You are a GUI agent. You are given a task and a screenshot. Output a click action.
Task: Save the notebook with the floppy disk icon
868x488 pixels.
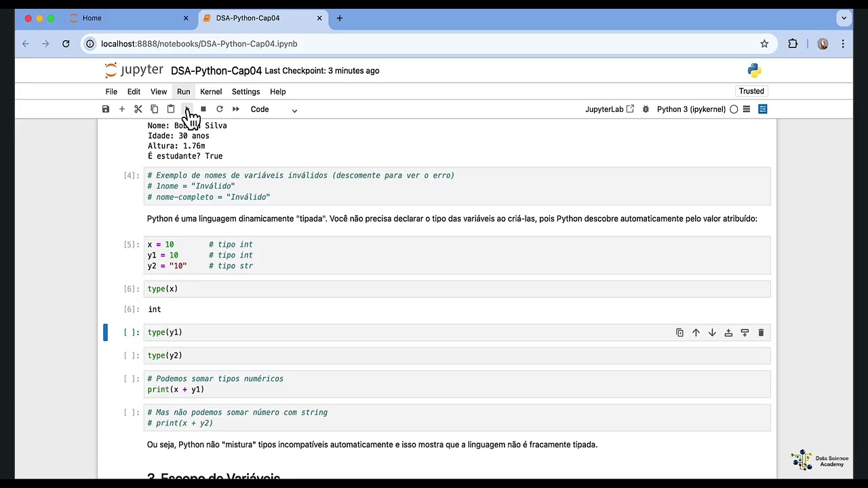106,109
